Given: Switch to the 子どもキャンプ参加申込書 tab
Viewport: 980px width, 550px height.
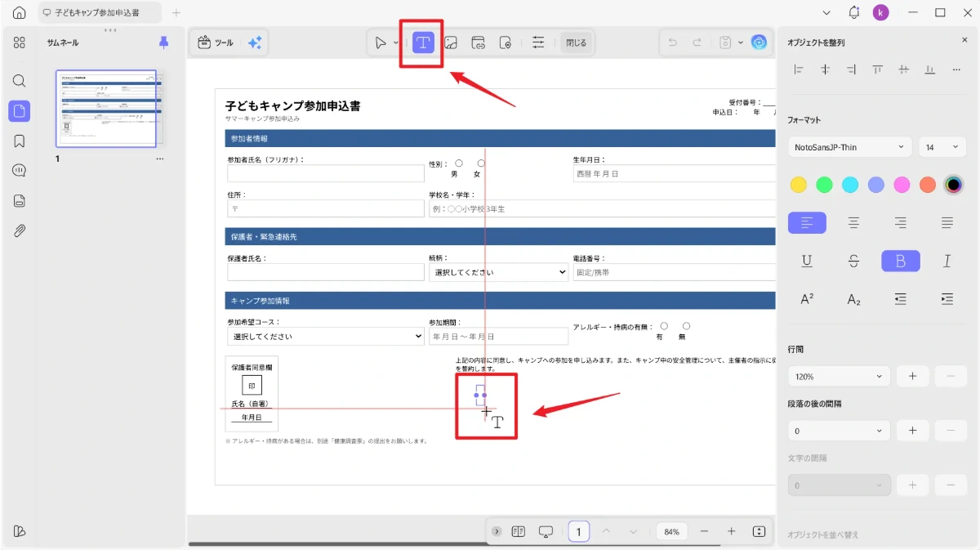Looking at the screenshot, I should coord(100,13).
